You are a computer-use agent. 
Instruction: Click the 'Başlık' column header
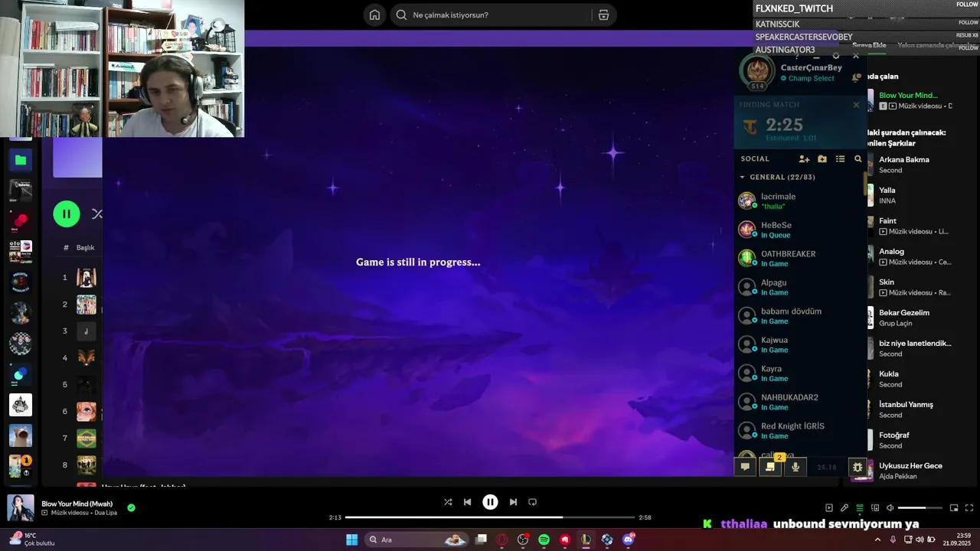(x=85, y=247)
